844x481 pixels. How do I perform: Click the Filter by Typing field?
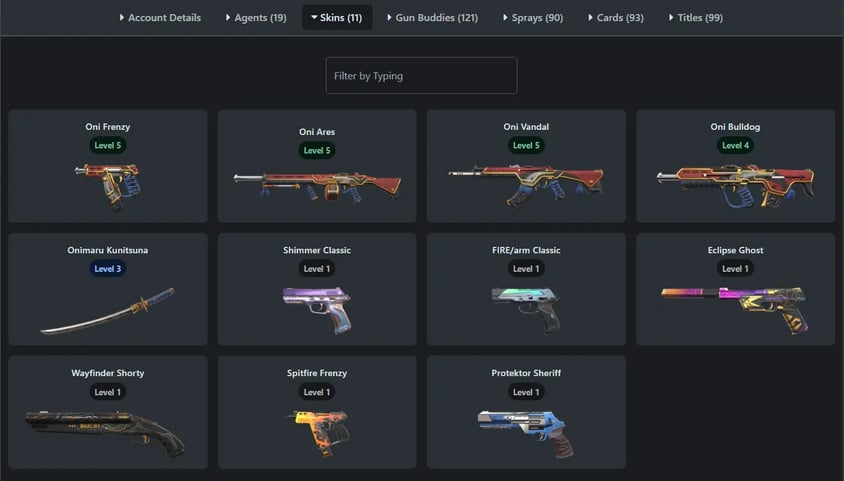pyautogui.click(x=421, y=75)
